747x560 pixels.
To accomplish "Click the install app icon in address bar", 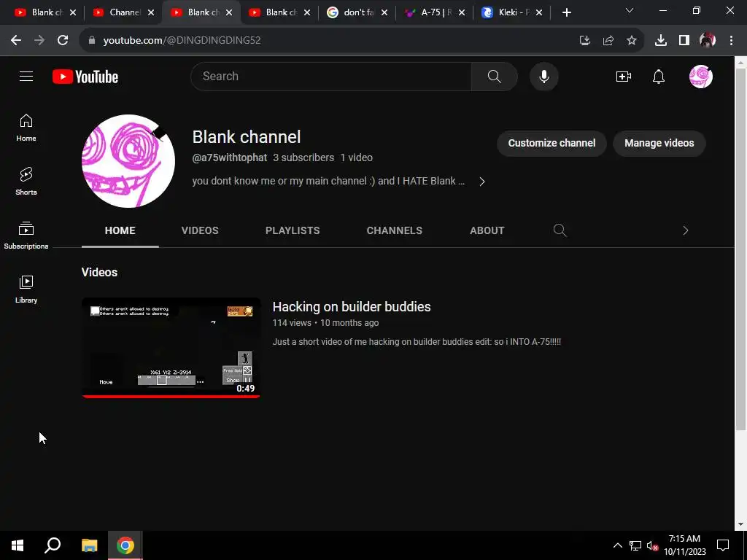I will pyautogui.click(x=584, y=40).
